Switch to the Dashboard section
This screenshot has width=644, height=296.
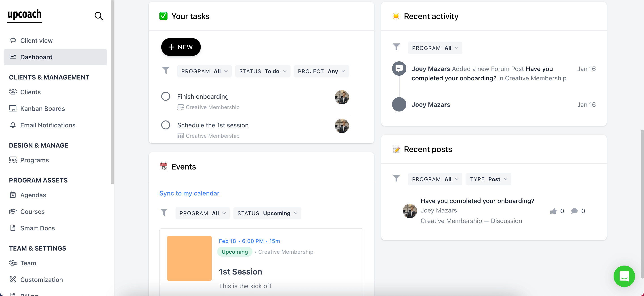click(x=36, y=57)
